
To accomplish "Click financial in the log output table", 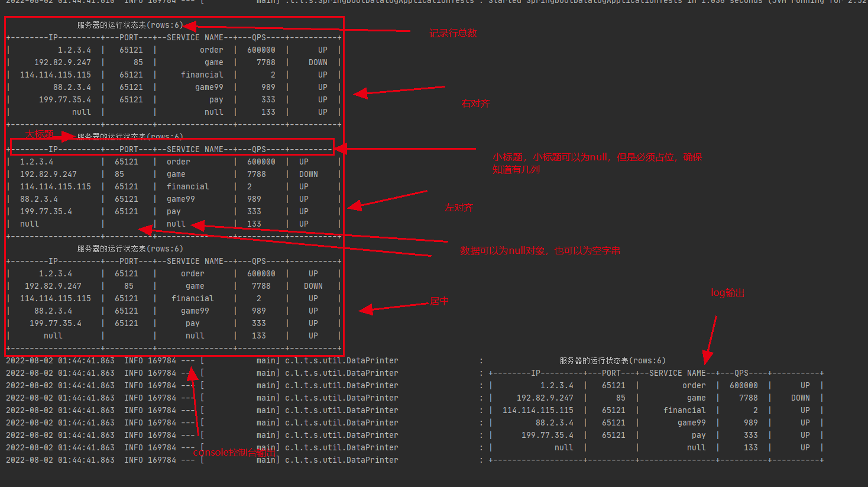I will coord(685,410).
